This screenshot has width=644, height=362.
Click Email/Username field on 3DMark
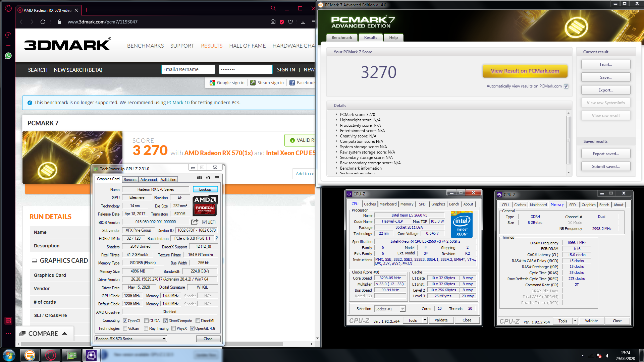(x=188, y=69)
